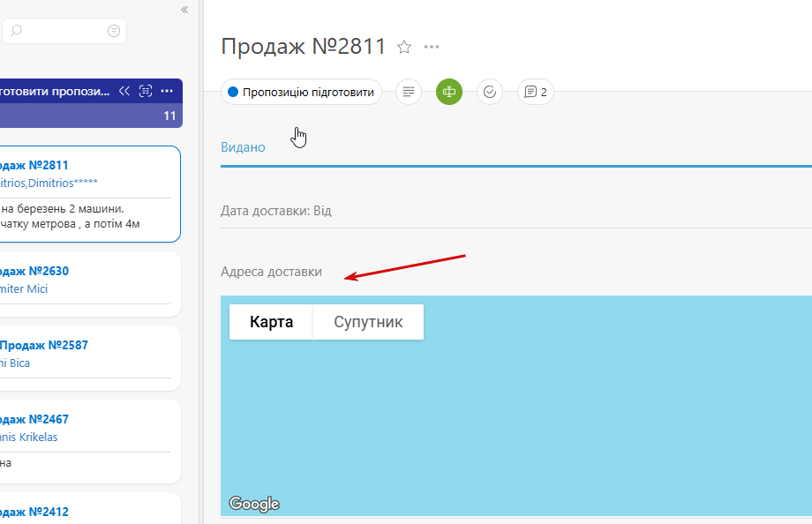The height and width of the screenshot is (524, 812).
Task: Click note text 'на березень 2 машини'
Action: (62, 209)
